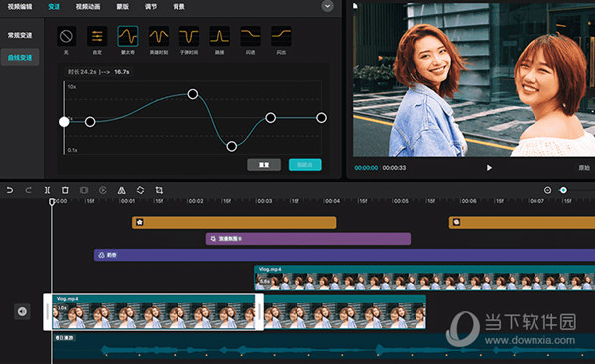Rotate the selected clip
Viewport: 595px width, 364px height.
141,190
